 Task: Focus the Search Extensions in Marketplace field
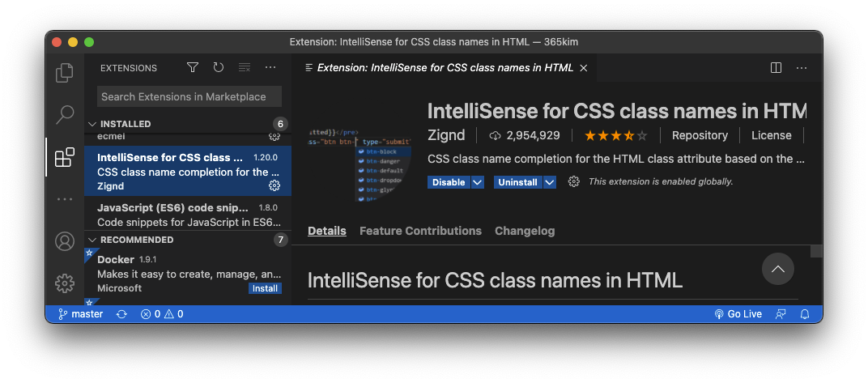[x=189, y=96]
